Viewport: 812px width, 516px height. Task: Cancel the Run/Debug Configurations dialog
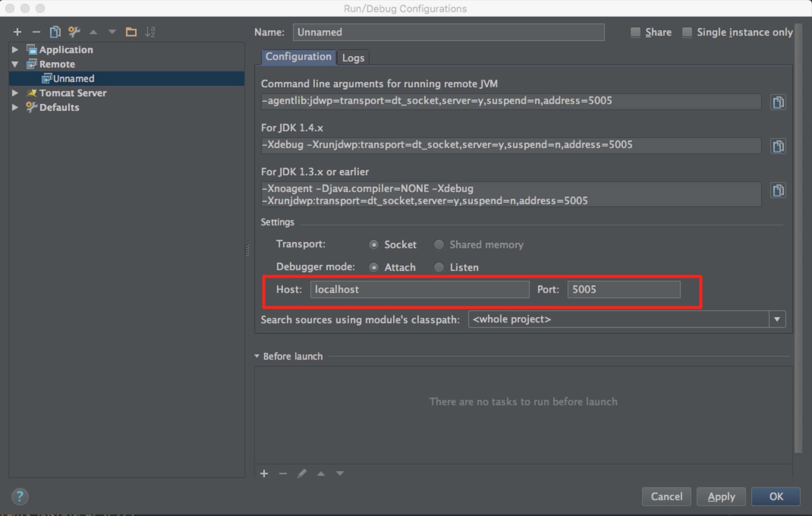666,496
